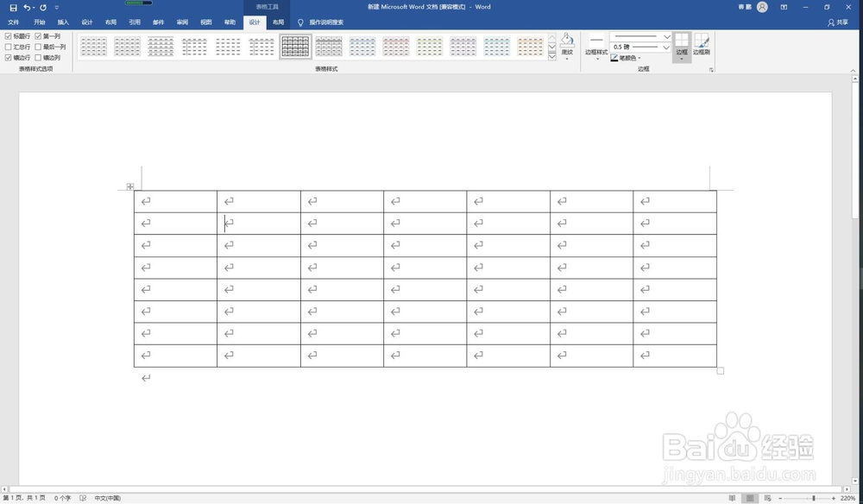Apply the first table style thumbnail

tap(93, 47)
